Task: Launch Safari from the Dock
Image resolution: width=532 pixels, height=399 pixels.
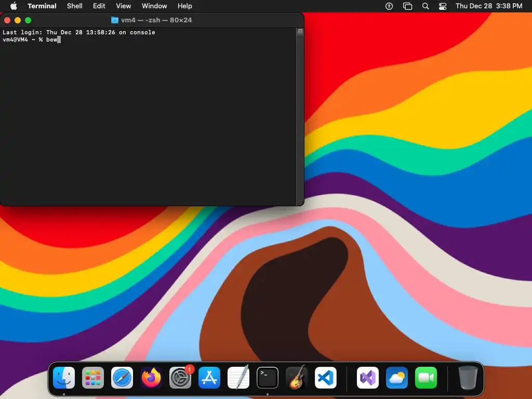Action: (122, 378)
